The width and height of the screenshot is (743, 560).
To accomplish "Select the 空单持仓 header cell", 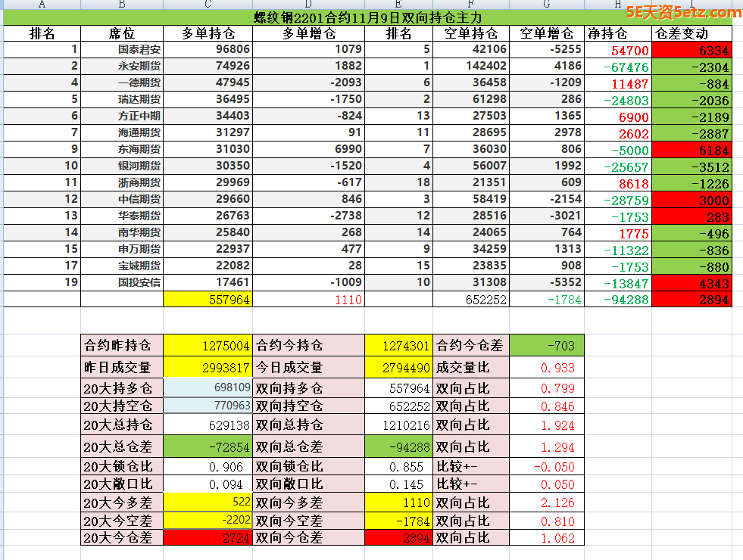I will pos(471,33).
